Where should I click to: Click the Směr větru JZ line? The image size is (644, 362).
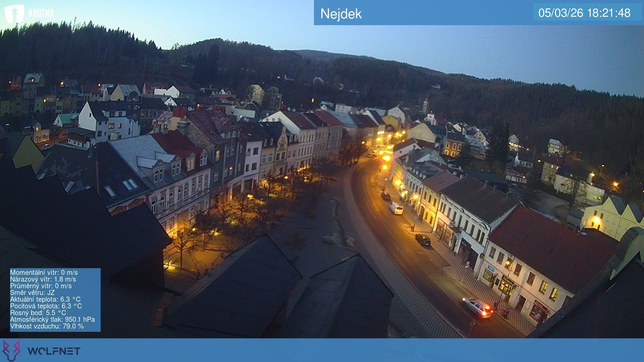point(32,293)
